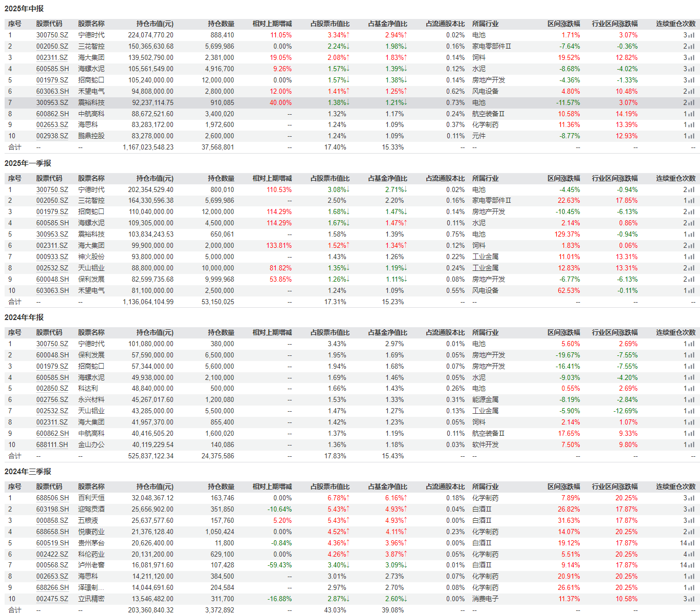Click 中航高科 bar-chart icon under 2024年年报

(691, 434)
